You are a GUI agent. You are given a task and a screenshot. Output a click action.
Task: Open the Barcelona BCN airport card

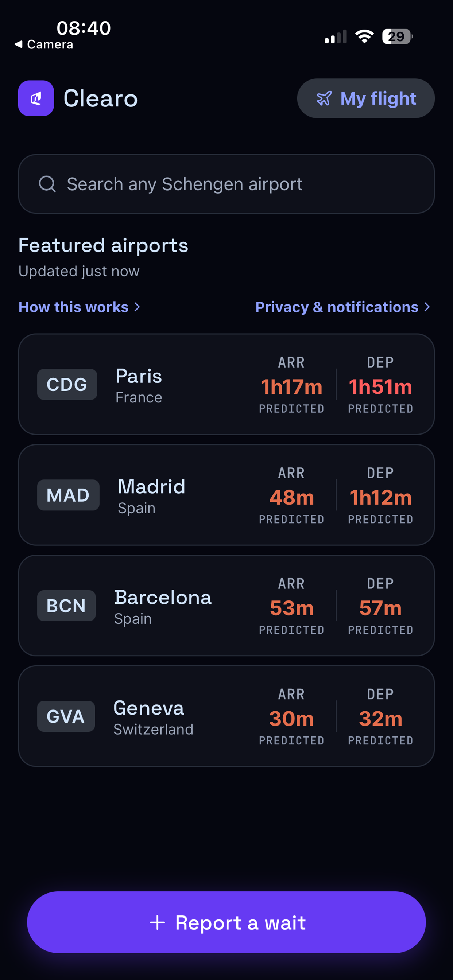tap(226, 605)
